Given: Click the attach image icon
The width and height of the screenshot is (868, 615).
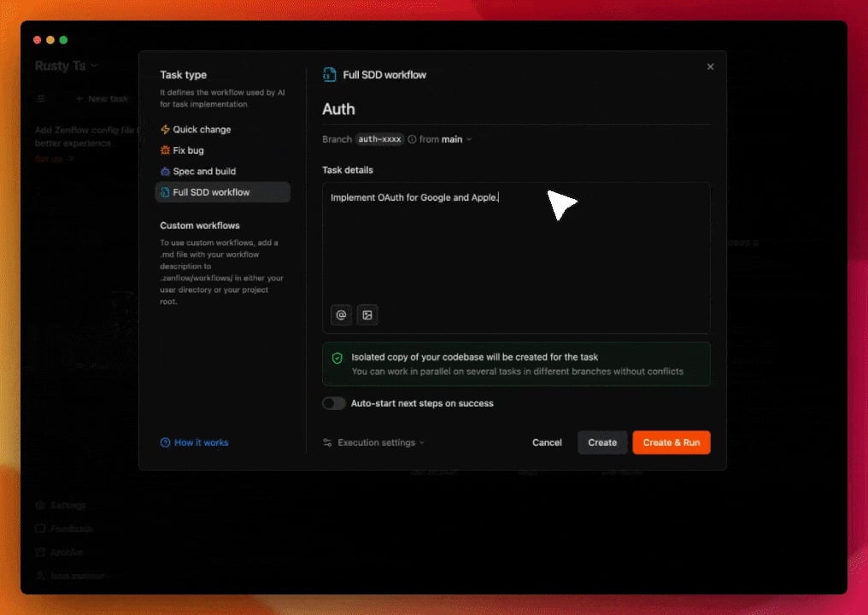Looking at the screenshot, I should [x=367, y=315].
